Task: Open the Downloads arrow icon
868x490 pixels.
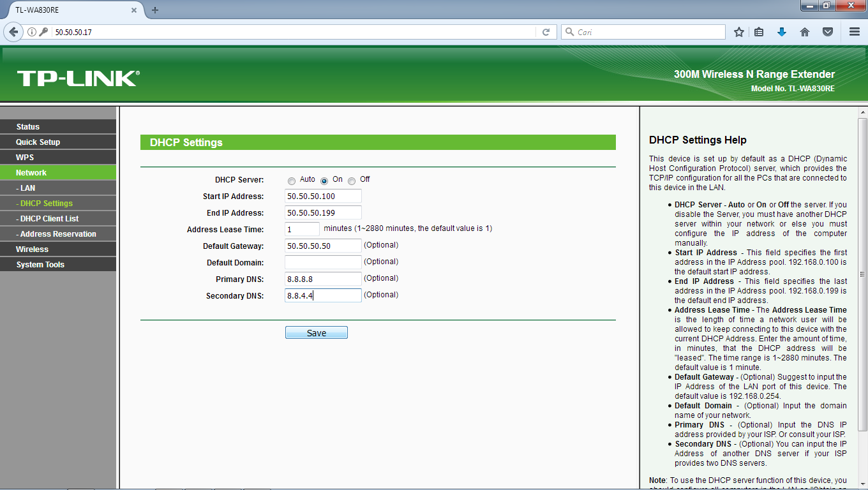Action: coord(782,32)
